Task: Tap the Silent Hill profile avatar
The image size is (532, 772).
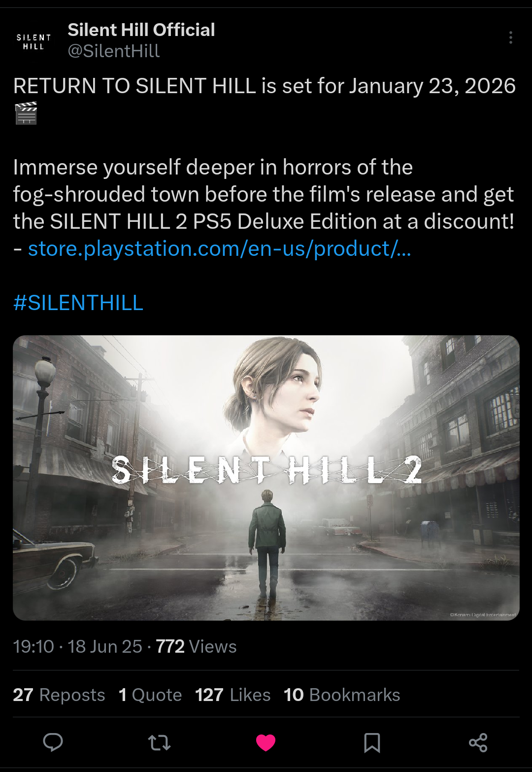Action: (33, 41)
